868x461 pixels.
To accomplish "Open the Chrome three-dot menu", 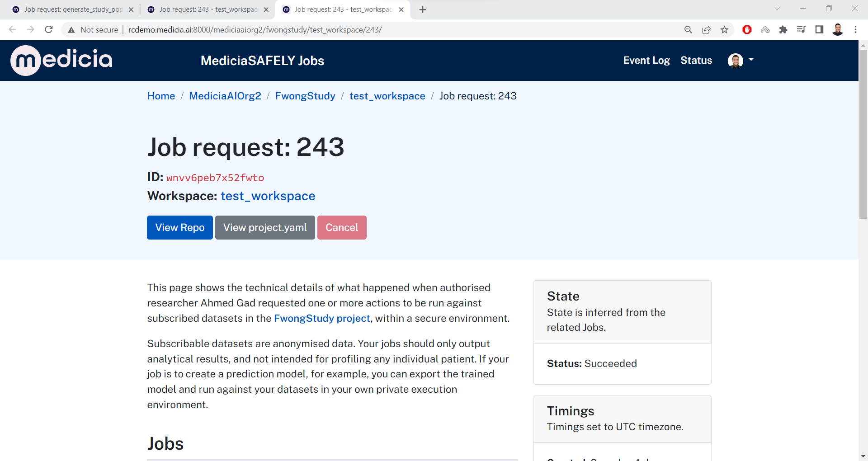I will coord(855,30).
